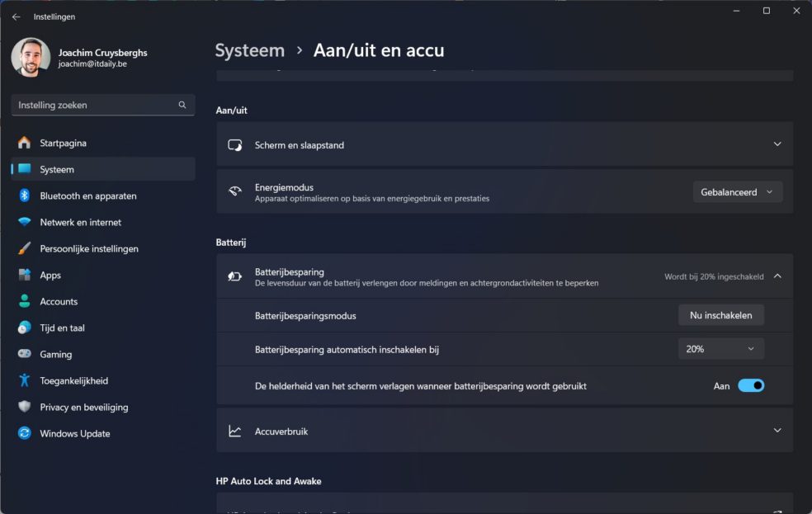Screen dimensions: 812x514
Task: Open the 20% battery saver threshold dropdown
Action: (x=720, y=349)
